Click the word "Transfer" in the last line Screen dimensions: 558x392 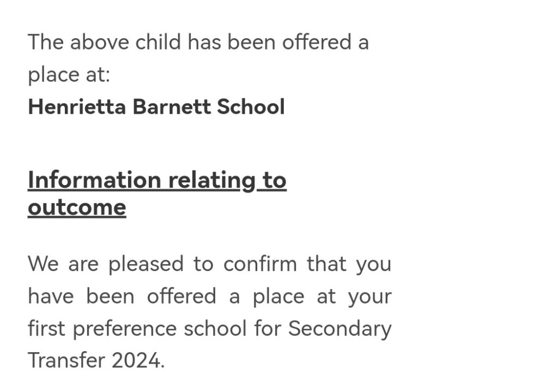pos(66,360)
